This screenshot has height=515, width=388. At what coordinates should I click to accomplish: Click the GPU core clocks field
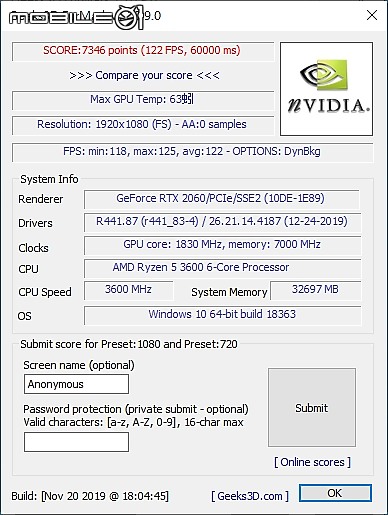point(222,245)
